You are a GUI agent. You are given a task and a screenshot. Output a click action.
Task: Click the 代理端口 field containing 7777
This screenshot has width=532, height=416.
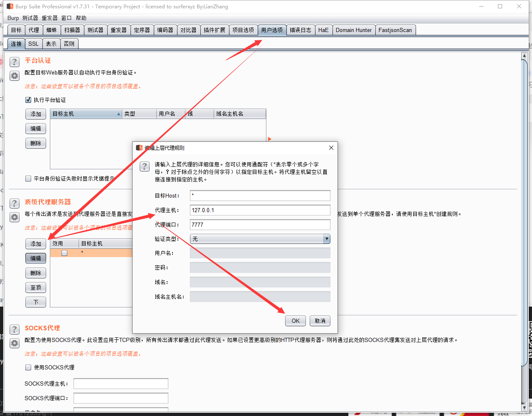coord(260,225)
